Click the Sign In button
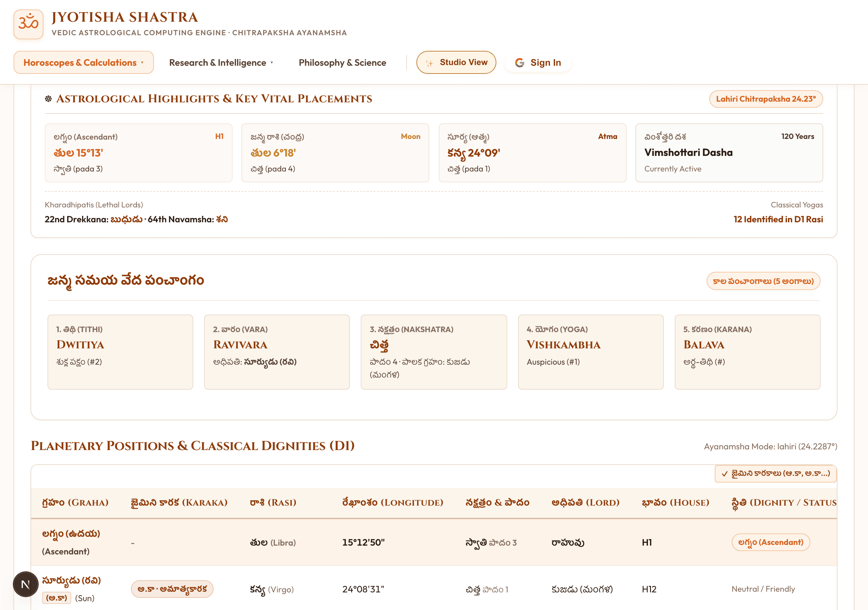The width and height of the screenshot is (868, 610). 538,63
